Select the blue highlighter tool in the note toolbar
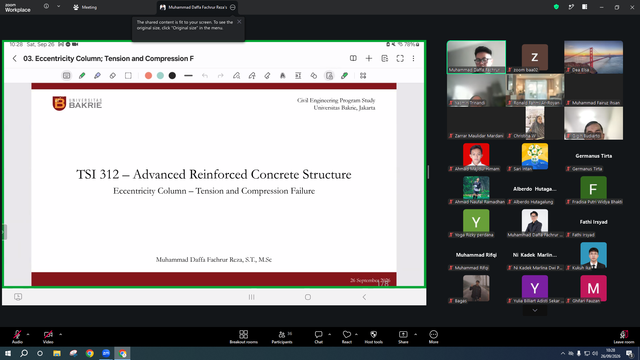This screenshot has height=360, width=640. tap(97, 76)
